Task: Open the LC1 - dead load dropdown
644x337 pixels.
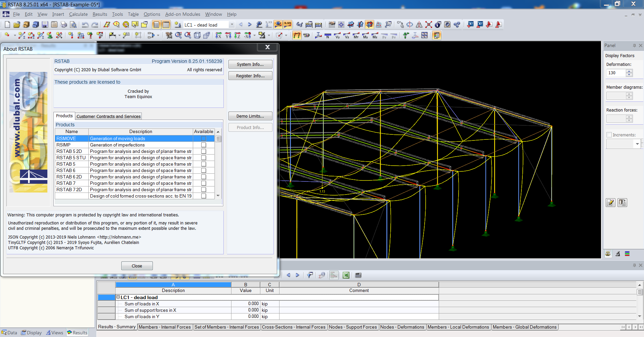Action: click(x=232, y=25)
